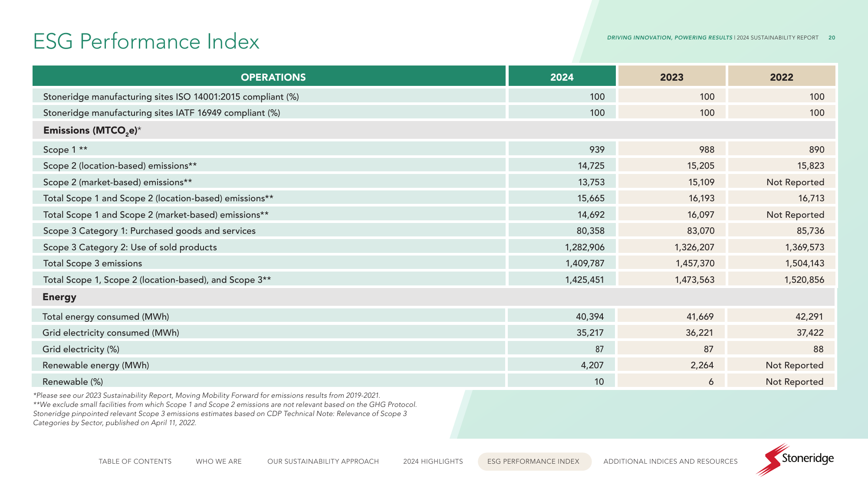Click the 2024 Sustainability Report header text

(778, 38)
